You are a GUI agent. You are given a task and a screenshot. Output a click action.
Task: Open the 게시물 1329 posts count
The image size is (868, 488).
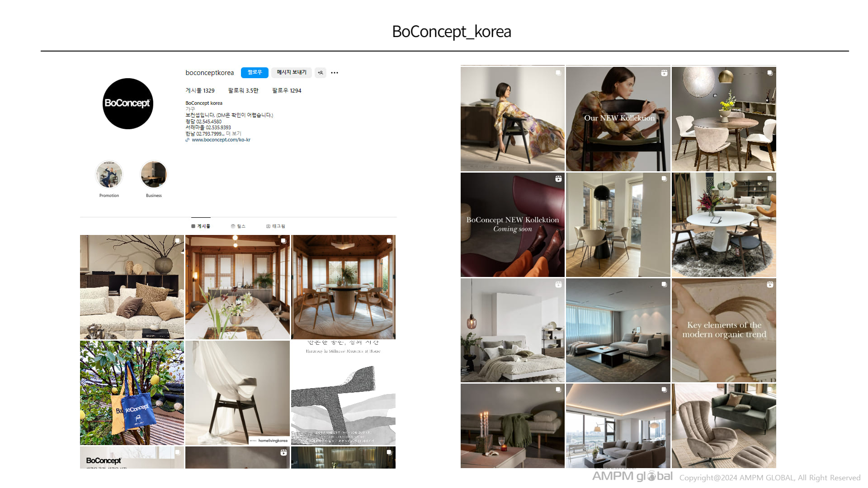click(200, 91)
